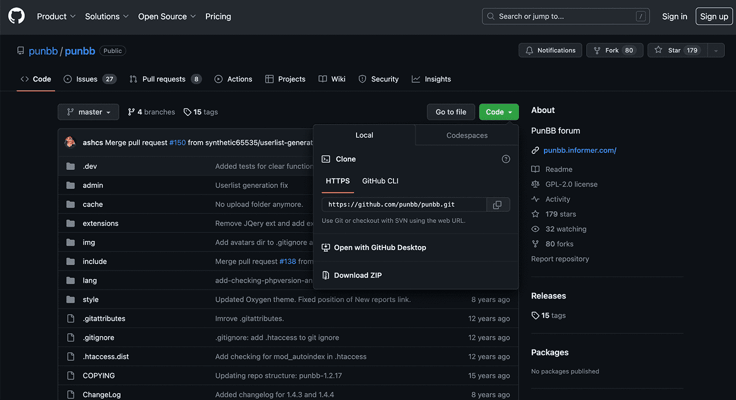Open the .dev folder

(x=90, y=166)
